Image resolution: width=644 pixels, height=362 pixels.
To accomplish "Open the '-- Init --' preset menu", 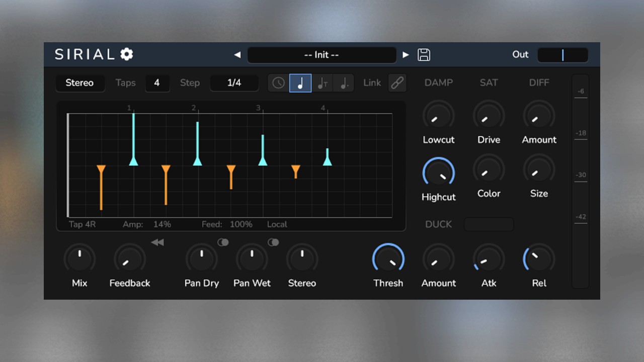I will click(x=321, y=55).
